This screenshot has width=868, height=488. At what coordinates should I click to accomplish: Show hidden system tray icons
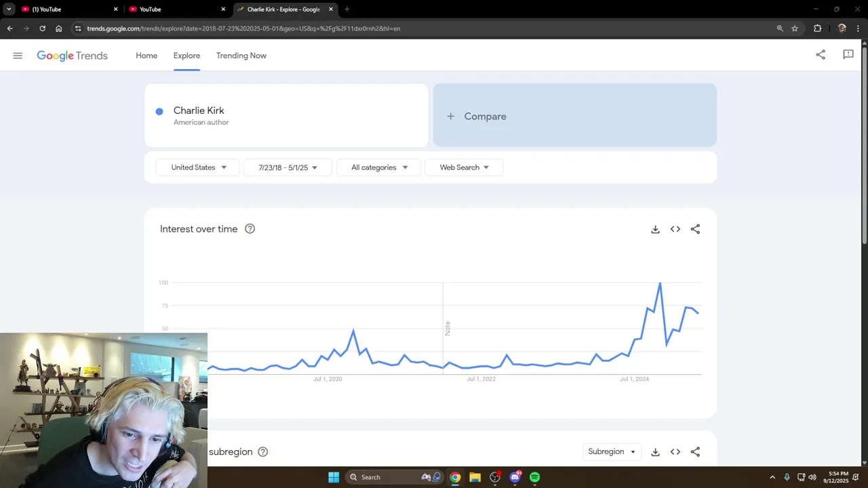[x=772, y=477]
